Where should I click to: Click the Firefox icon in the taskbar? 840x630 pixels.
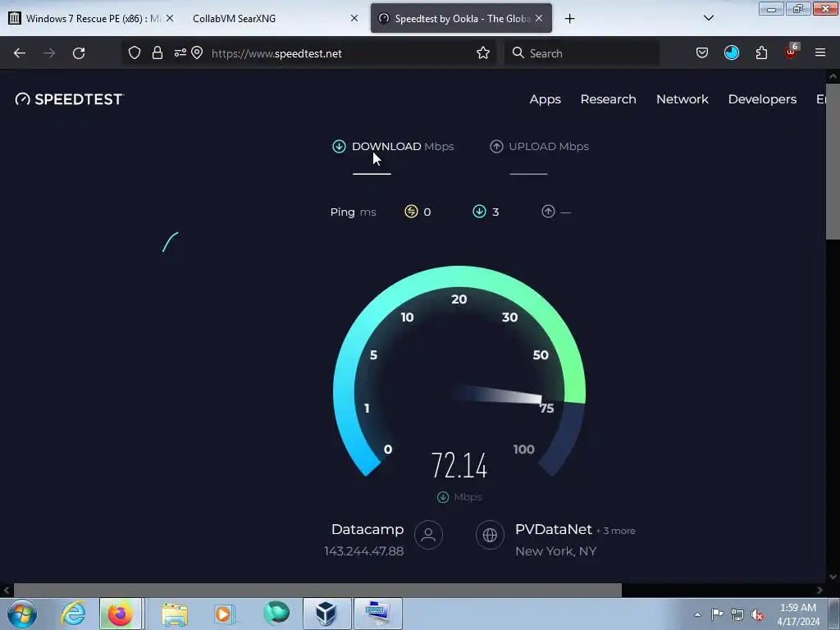[x=121, y=614]
